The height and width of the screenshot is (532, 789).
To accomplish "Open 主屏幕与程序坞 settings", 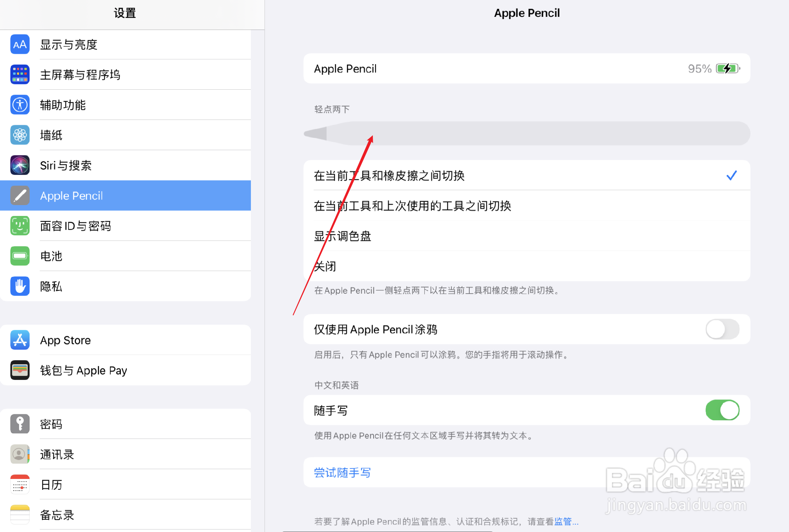I will pyautogui.click(x=126, y=75).
